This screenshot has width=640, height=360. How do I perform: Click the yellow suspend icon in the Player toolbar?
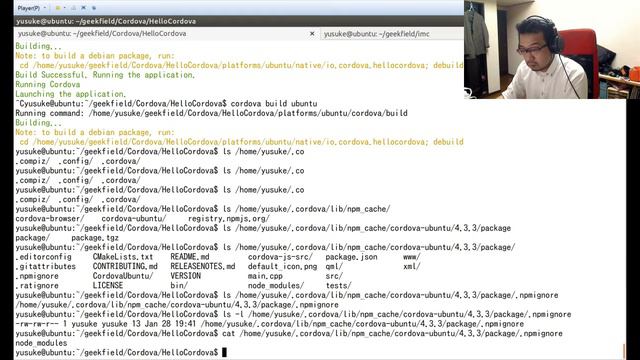(58, 8)
